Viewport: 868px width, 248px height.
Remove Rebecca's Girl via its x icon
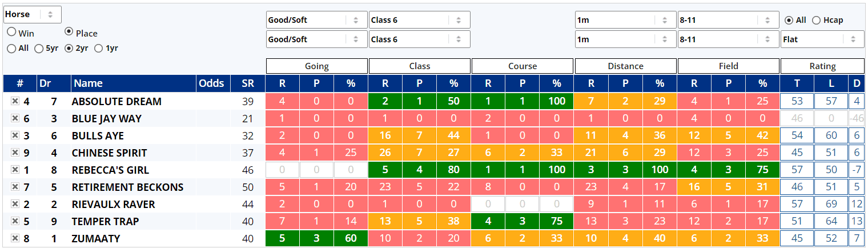point(15,170)
